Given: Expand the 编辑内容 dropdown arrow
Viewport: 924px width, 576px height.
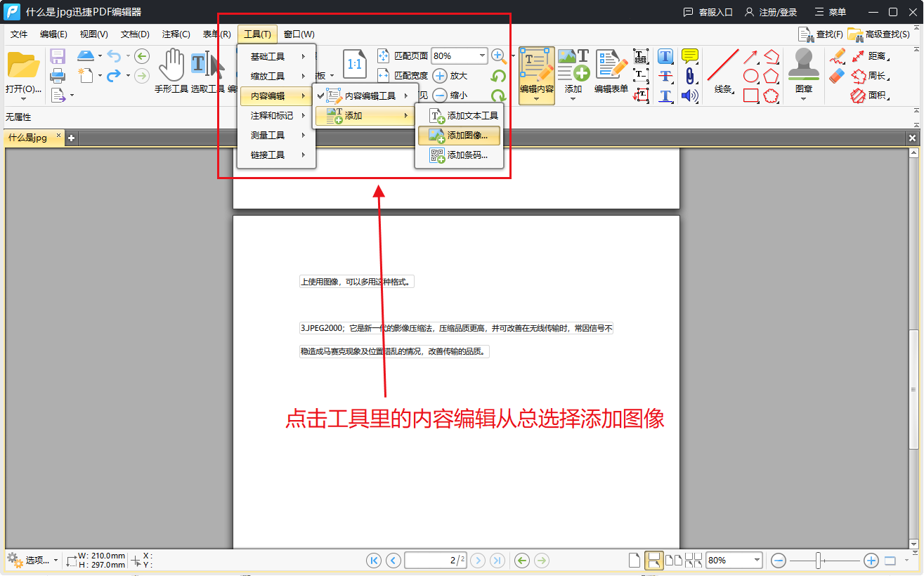Looking at the screenshot, I should coord(537,99).
